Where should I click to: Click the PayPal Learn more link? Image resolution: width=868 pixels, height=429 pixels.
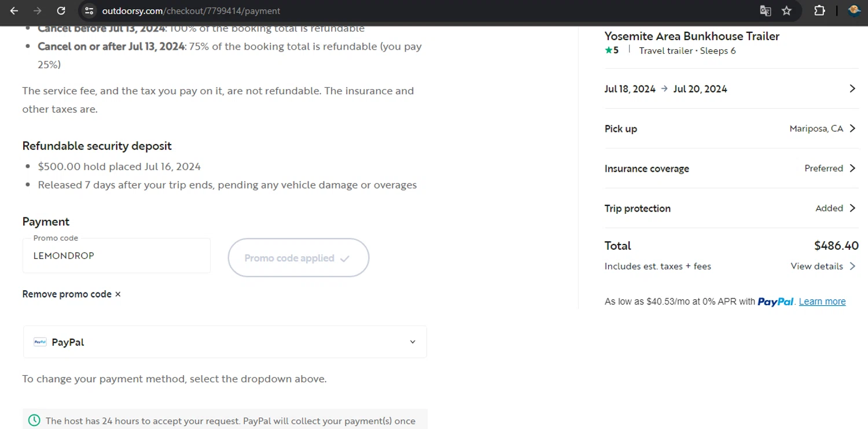[822, 302]
